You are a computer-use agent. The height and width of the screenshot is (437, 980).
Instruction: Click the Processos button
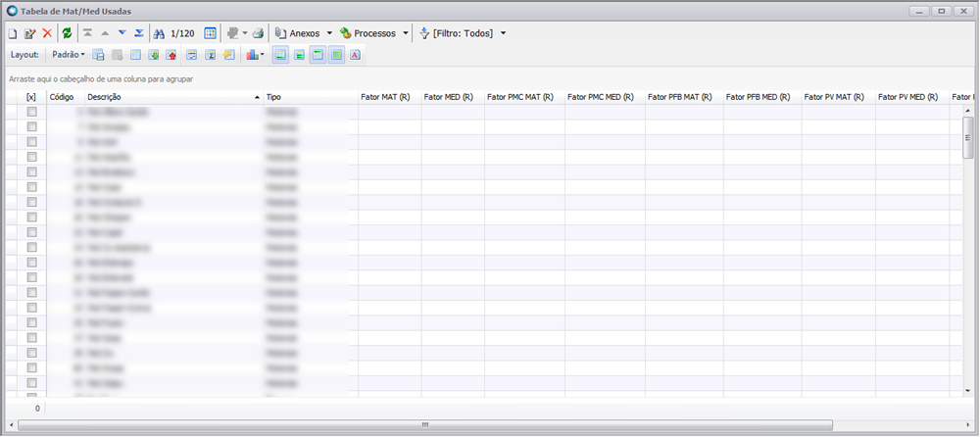point(367,33)
